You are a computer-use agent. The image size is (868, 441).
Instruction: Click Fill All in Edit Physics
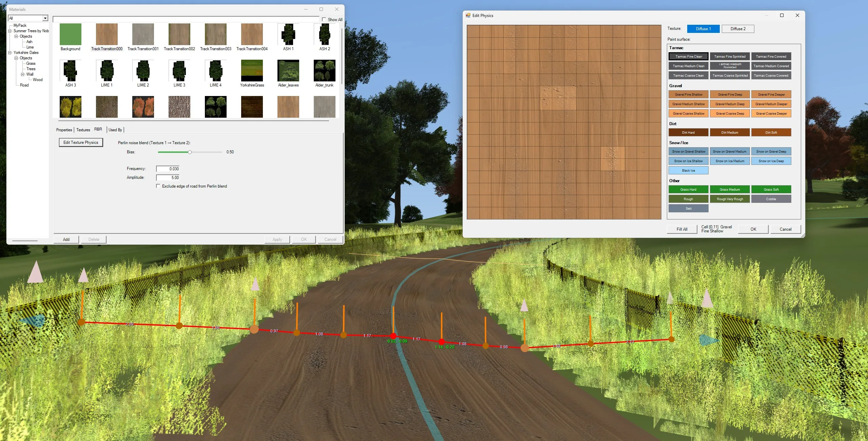click(x=682, y=229)
